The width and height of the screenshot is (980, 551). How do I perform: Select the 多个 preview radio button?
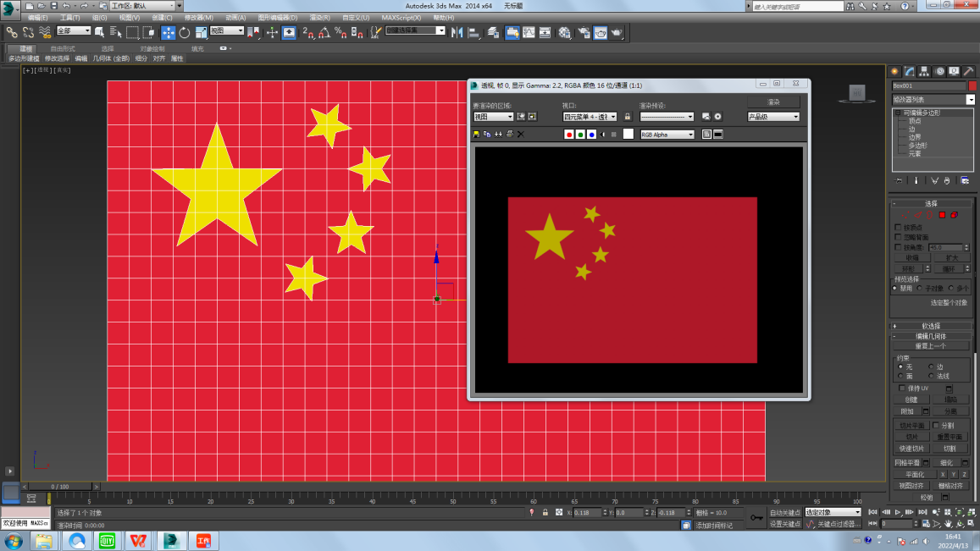click(x=951, y=288)
